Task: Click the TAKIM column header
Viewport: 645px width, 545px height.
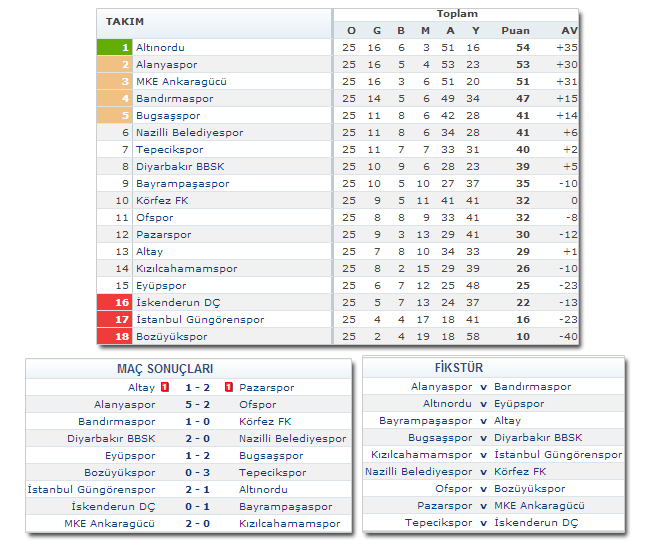Action: coord(125,22)
